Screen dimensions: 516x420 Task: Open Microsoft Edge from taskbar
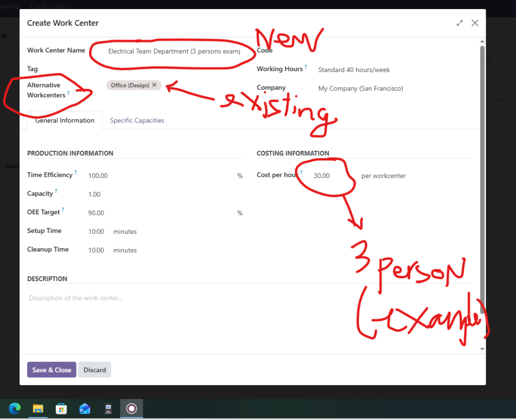(x=15, y=408)
